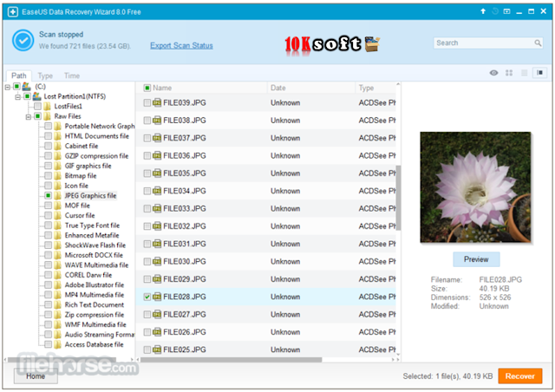The image size is (555, 392).
Task: Click the file list horizontal scrollbar thumb
Action: (x=232, y=360)
